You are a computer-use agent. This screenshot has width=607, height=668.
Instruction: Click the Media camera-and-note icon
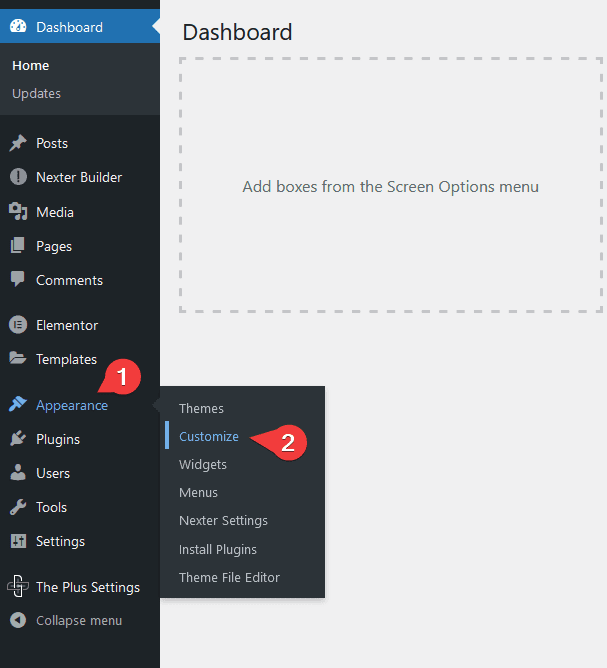click(18, 211)
